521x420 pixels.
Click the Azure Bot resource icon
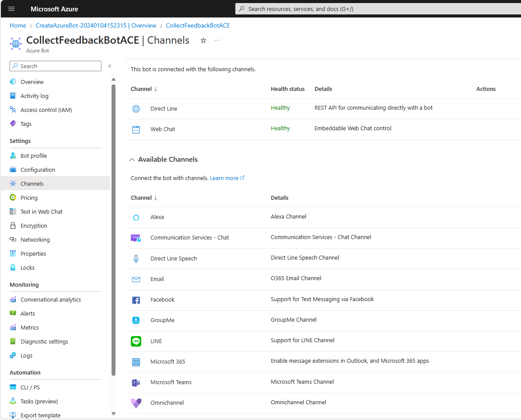(x=16, y=44)
